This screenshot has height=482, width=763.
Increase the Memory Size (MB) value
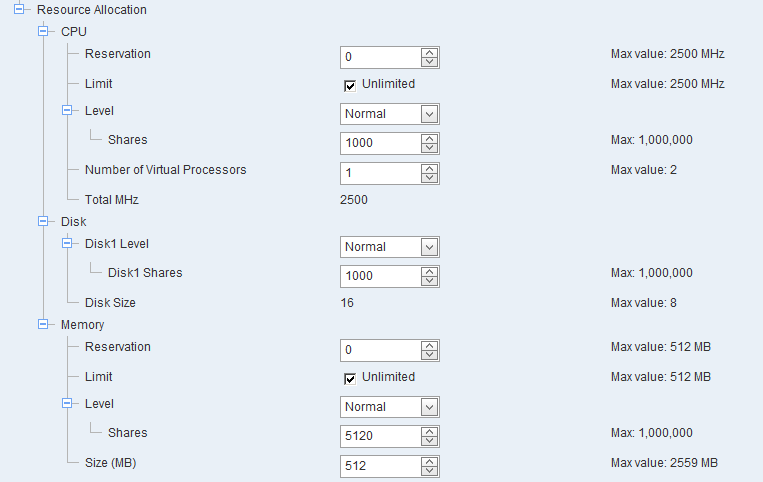coord(430,461)
